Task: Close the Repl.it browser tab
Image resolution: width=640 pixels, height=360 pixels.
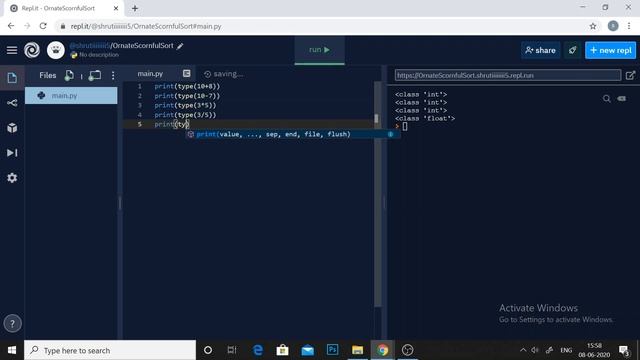Action: click(116, 8)
